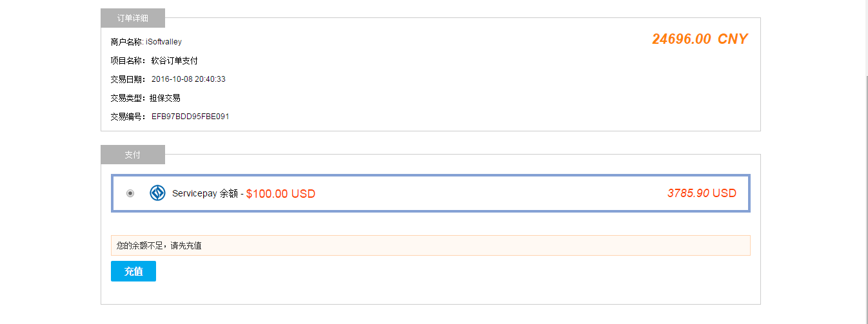This screenshot has width=868, height=324.
Task: Click the transaction date 2016-10-08 20:40:33
Action: pyautogui.click(x=188, y=79)
